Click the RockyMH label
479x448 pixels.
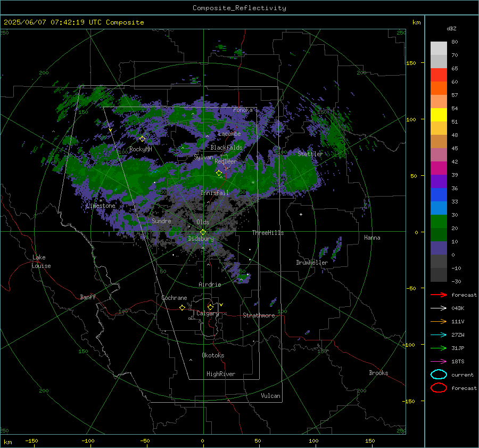click(141, 149)
